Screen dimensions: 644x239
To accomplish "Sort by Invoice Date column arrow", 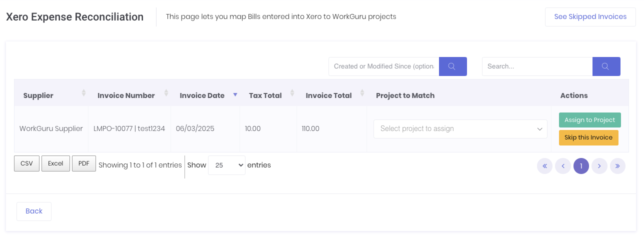I will point(235,94).
